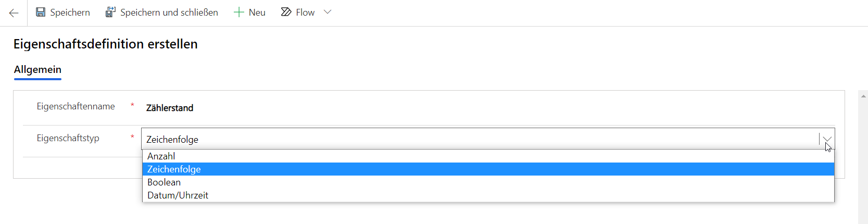Click the Speichern und schließen icon
This screenshot has width=868, height=224.
[110, 12]
